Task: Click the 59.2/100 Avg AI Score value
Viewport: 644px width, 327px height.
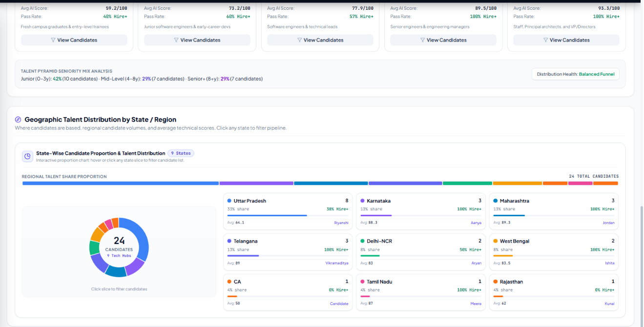Action: 116,8
